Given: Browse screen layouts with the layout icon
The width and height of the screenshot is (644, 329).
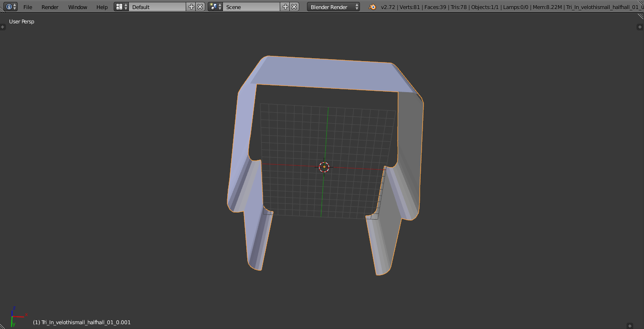Looking at the screenshot, I should point(121,7).
